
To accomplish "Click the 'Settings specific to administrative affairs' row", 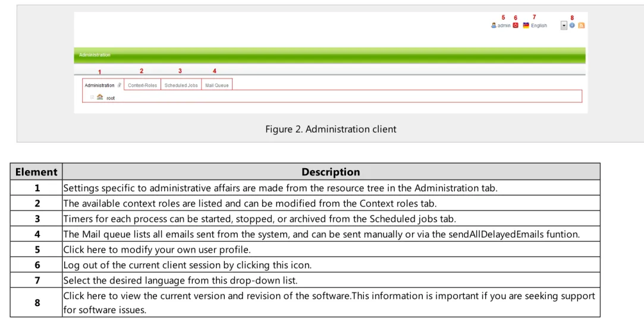I will [x=331, y=188].
